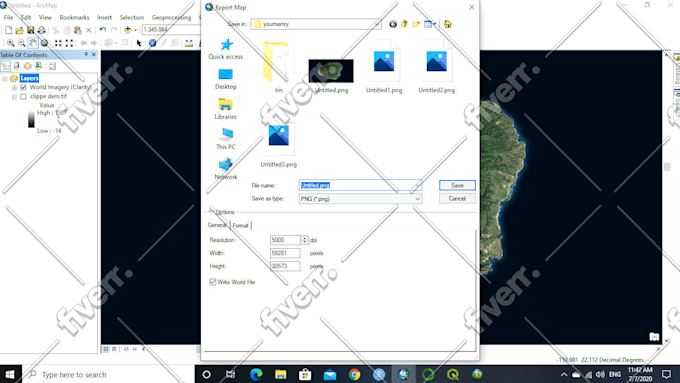The width and height of the screenshot is (680, 383).
Task: Switch TOC to List By Drawing Order
Action: click(x=6, y=66)
